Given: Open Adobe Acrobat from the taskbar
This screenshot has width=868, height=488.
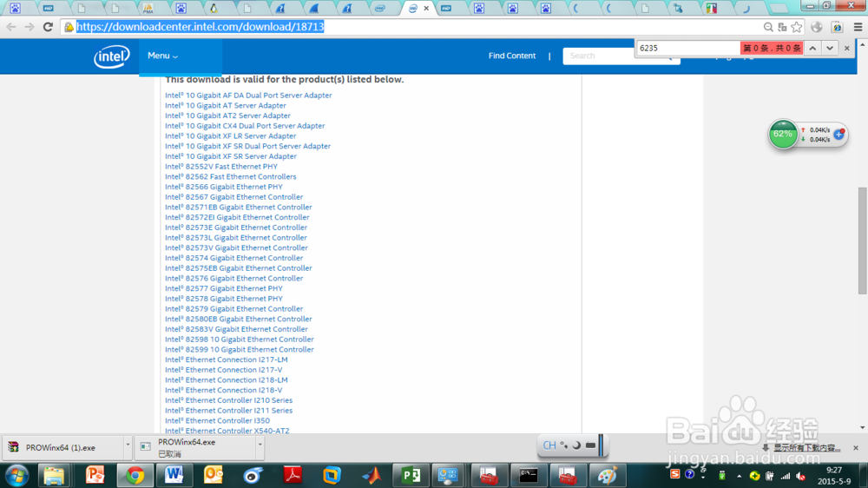Looking at the screenshot, I should [293, 476].
